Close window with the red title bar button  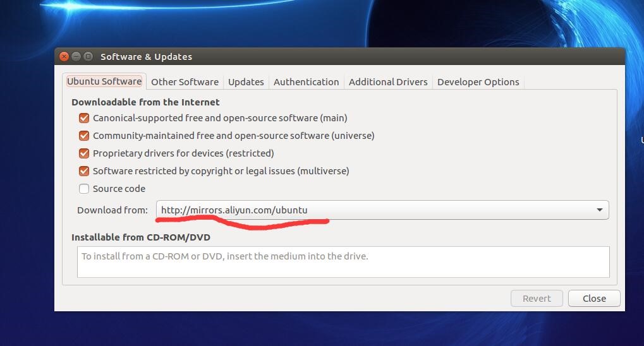pos(64,56)
